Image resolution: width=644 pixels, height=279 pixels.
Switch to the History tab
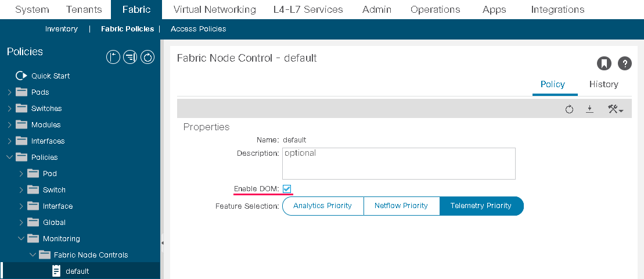[603, 84]
